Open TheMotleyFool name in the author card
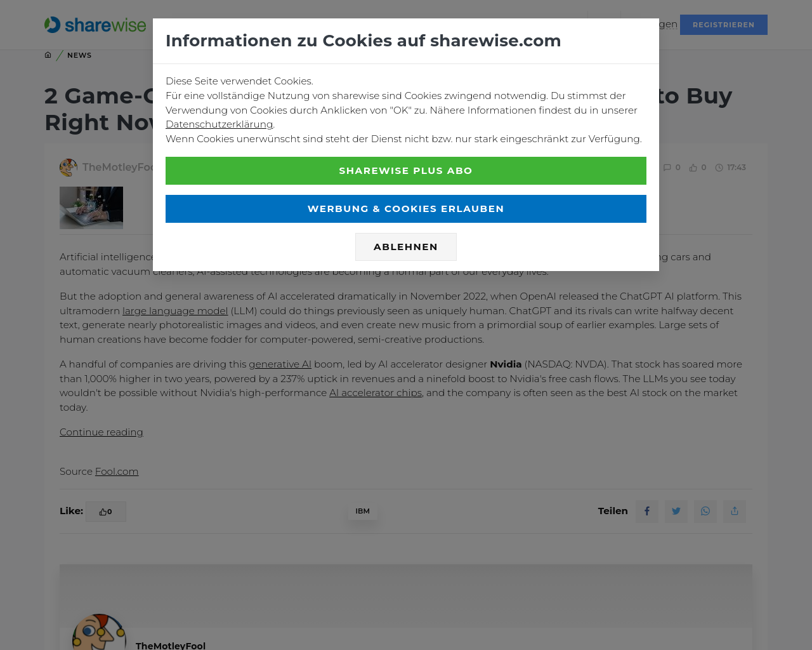The image size is (812, 650). tap(171, 646)
